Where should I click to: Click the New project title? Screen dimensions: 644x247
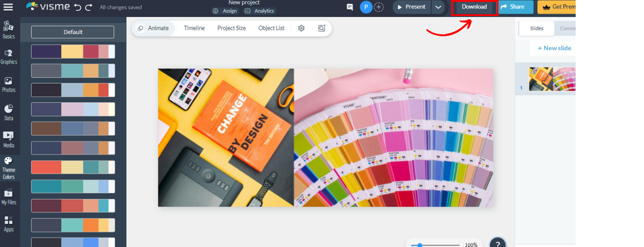click(x=244, y=3)
